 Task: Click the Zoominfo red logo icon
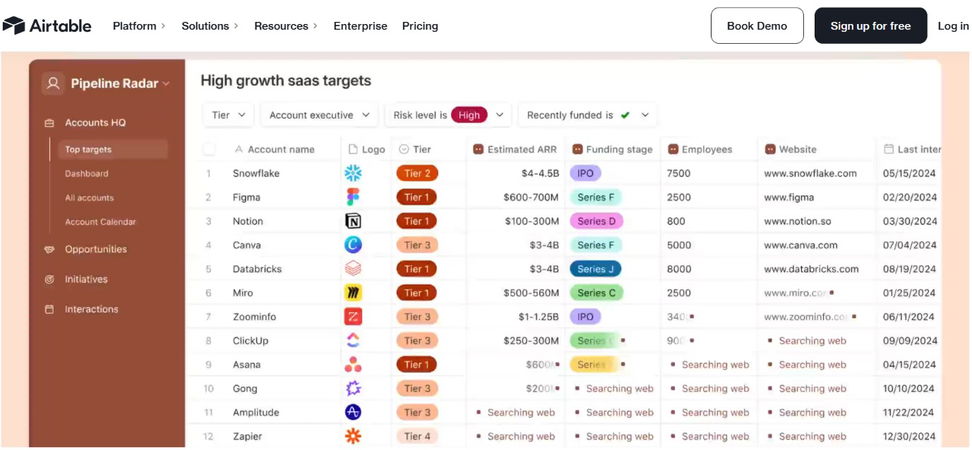pyautogui.click(x=353, y=317)
